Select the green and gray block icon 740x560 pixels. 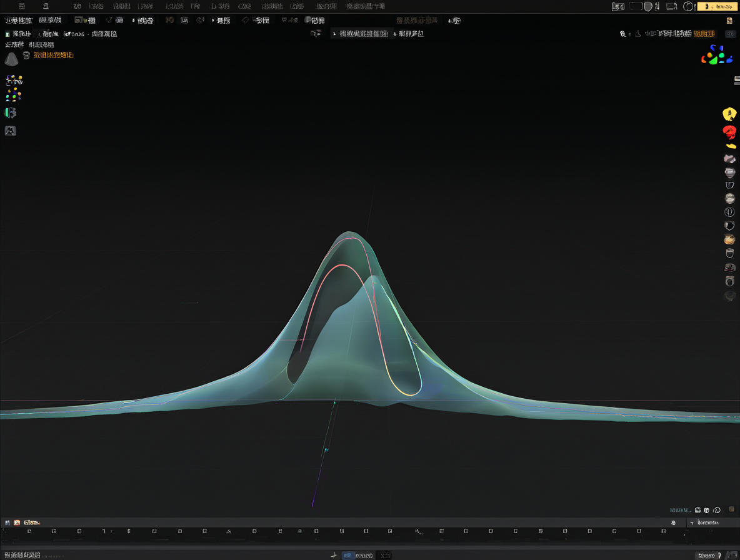pos(11,112)
